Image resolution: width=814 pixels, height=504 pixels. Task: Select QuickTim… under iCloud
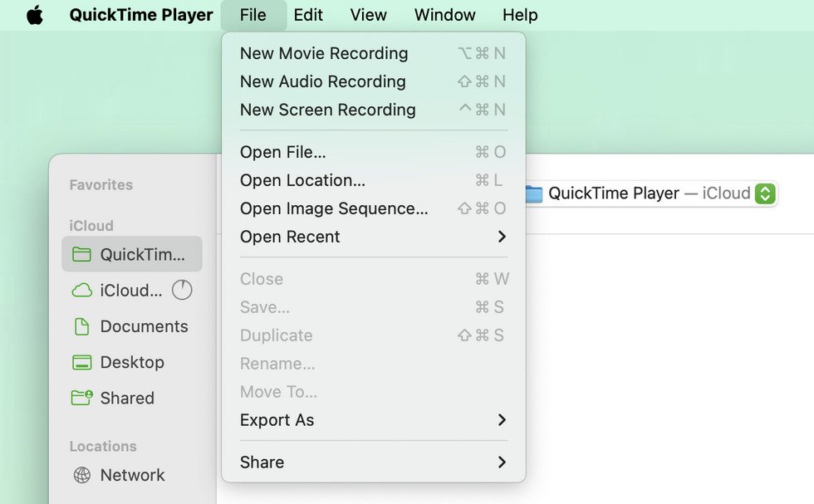[x=132, y=254]
